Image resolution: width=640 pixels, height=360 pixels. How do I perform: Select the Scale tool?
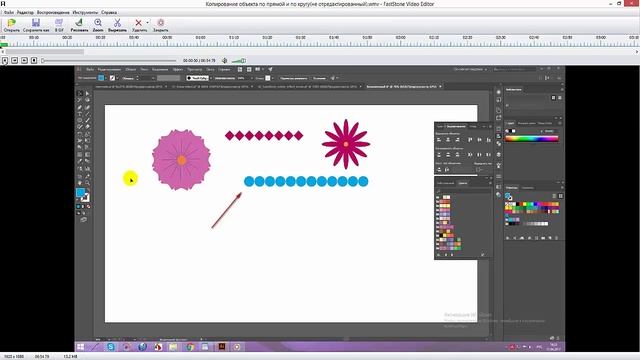coord(87,134)
